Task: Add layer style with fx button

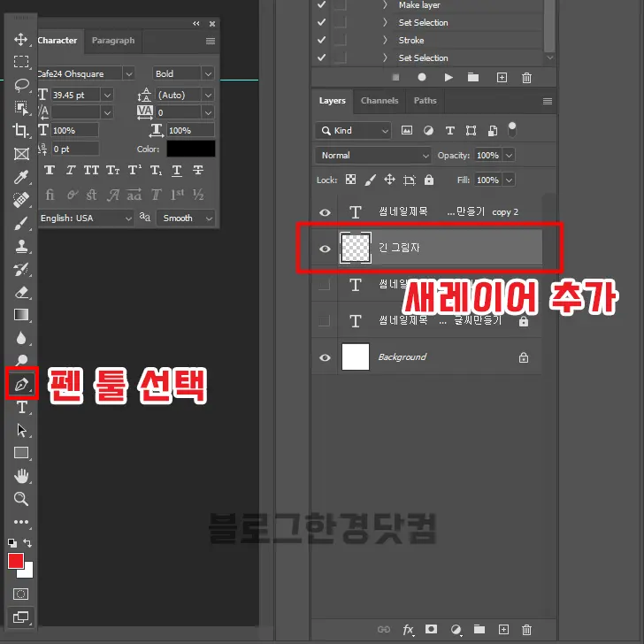Action: pyautogui.click(x=408, y=630)
